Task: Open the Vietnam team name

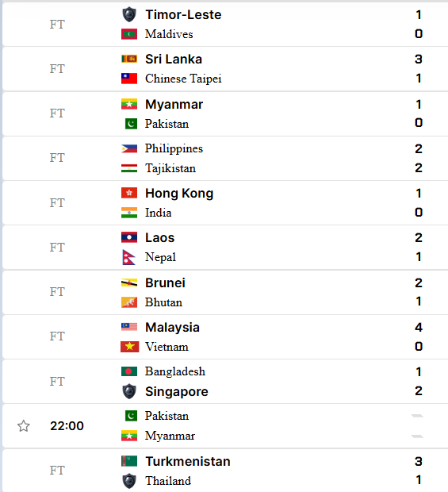Action: click(x=167, y=347)
